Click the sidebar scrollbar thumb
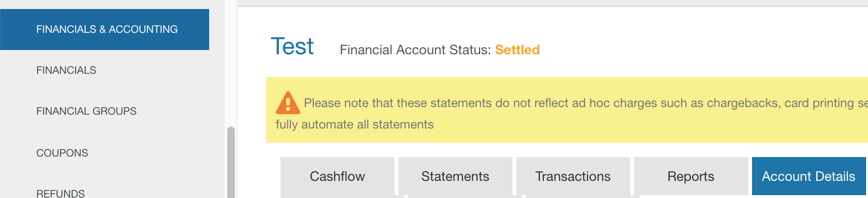 tap(231, 162)
